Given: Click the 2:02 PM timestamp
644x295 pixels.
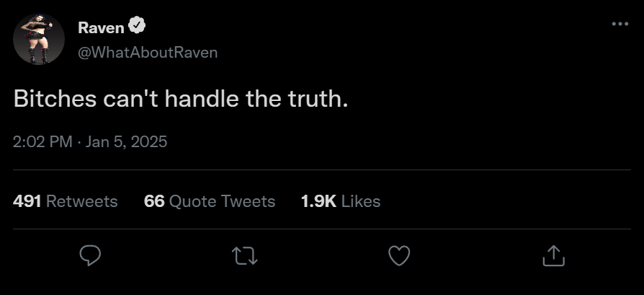Looking at the screenshot, I should click(43, 142).
